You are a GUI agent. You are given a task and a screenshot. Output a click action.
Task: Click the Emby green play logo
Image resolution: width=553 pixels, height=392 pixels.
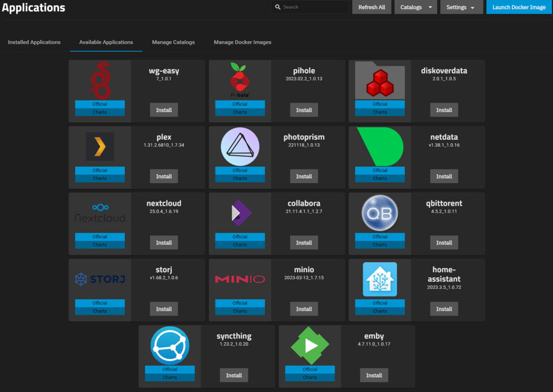coord(309,346)
